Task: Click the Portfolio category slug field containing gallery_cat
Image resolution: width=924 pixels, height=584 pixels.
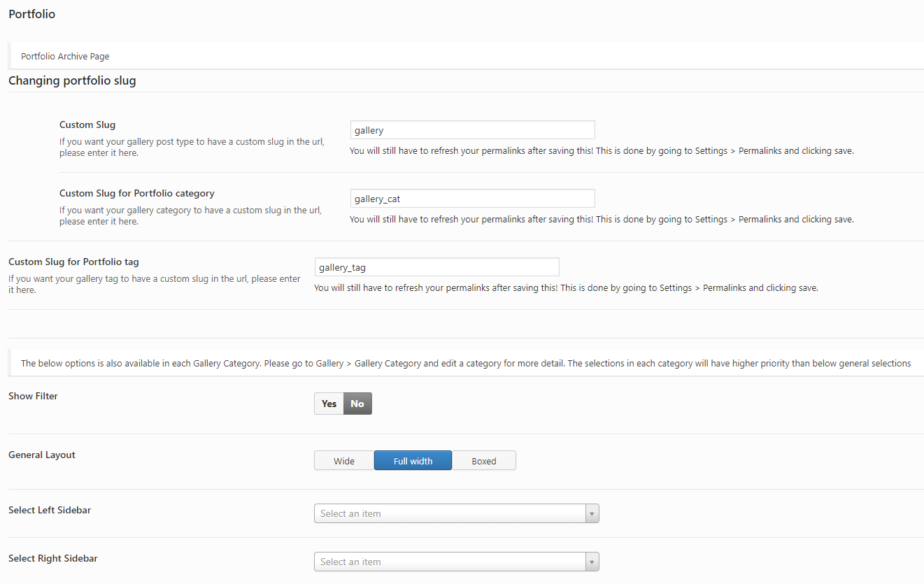Action: [472, 199]
